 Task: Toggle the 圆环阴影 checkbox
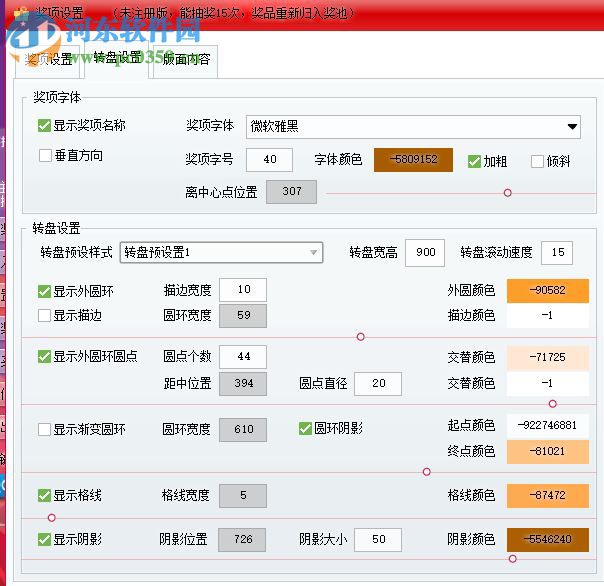tap(305, 428)
